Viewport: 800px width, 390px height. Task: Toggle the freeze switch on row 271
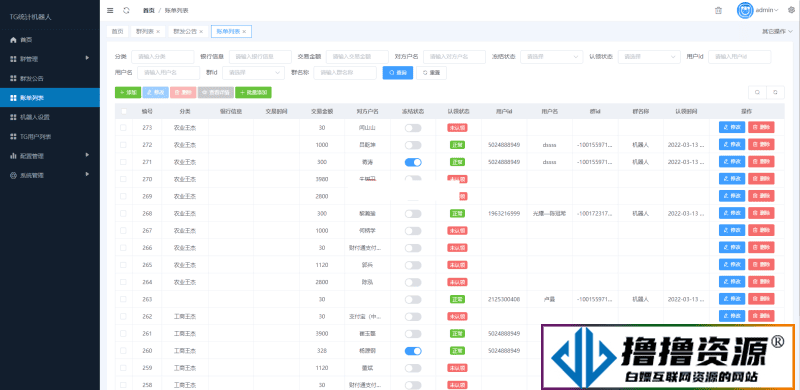pos(413,162)
